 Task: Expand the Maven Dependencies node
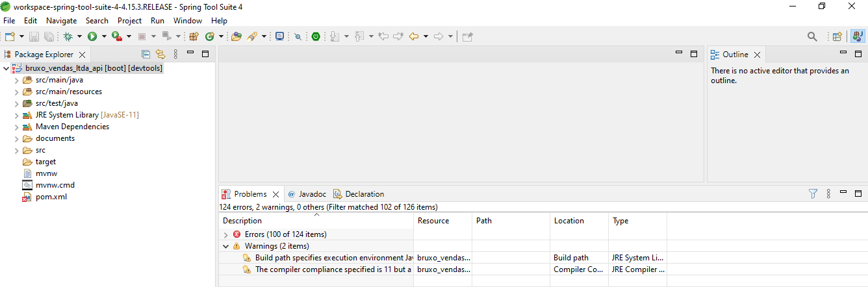point(17,127)
